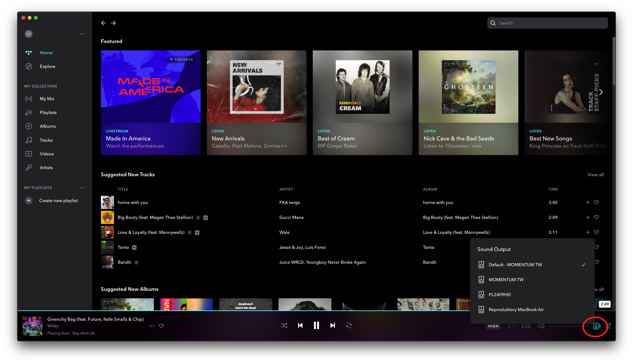Screen dimensions: 633x364
Task: Select PL2409HD sound output
Action: pyautogui.click(x=532, y=295)
